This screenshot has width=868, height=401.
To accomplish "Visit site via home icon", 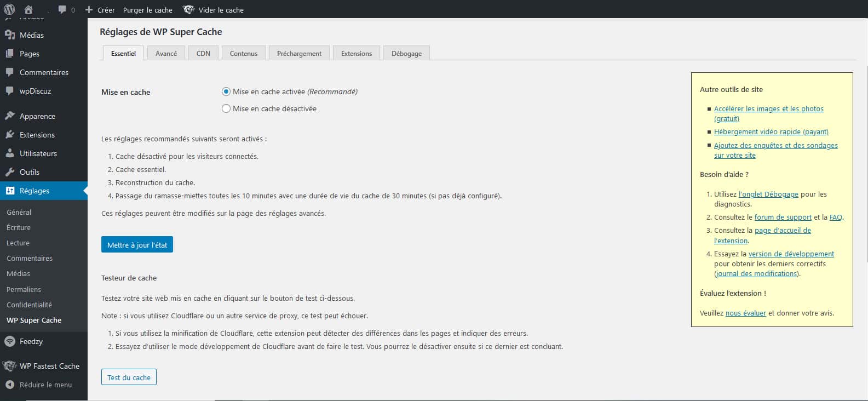I will coord(28,9).
